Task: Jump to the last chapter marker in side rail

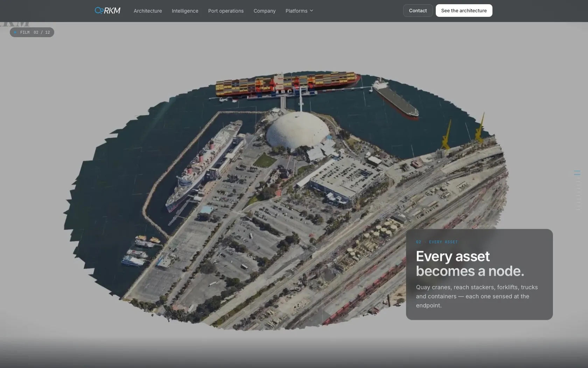Action: coord(578,210)
